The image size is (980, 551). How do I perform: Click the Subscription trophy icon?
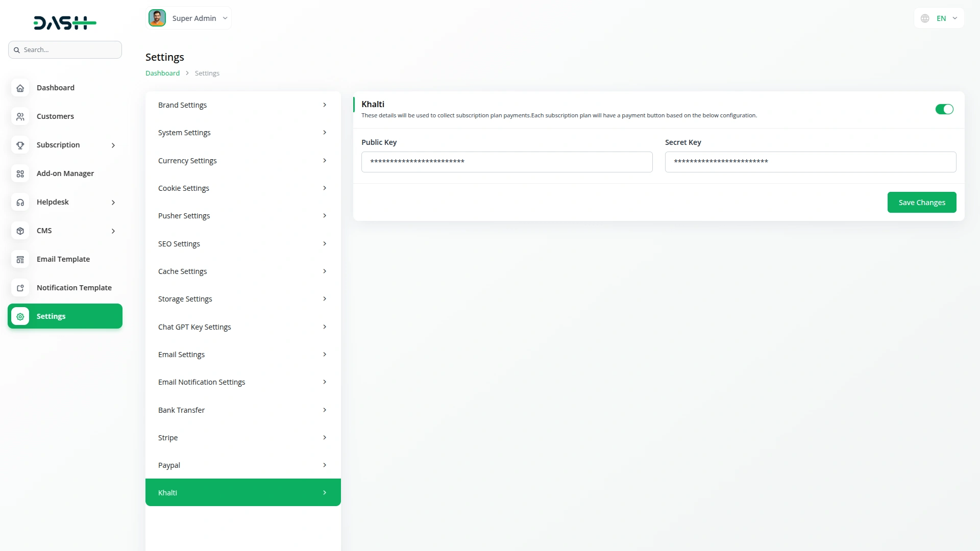pyautogui.click(x=20, y=145)
